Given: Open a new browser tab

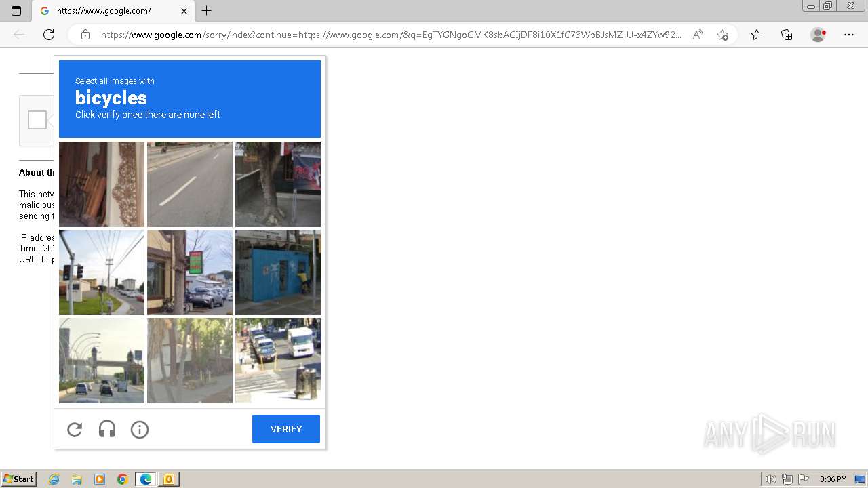Looking at the screenshot, I should coord(207,11).
